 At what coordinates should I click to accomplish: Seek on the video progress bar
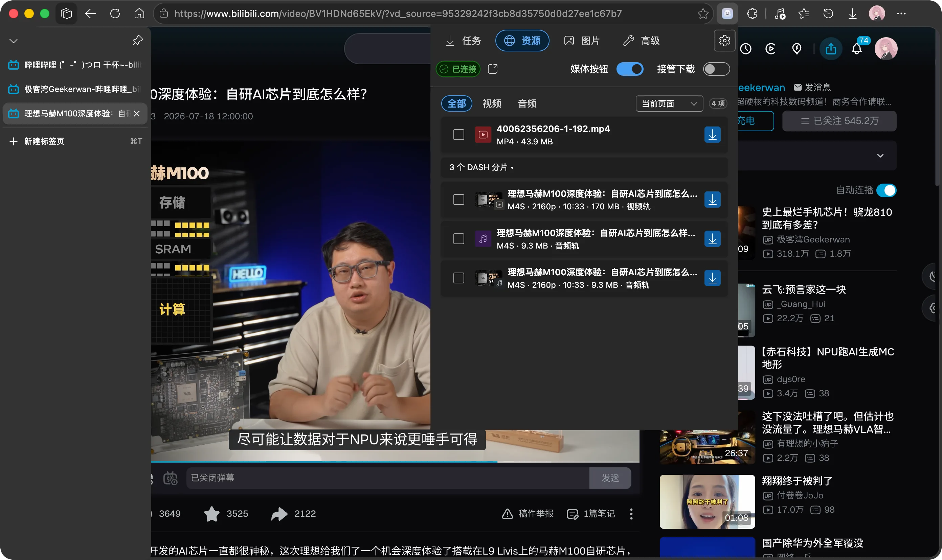(395, 462)
